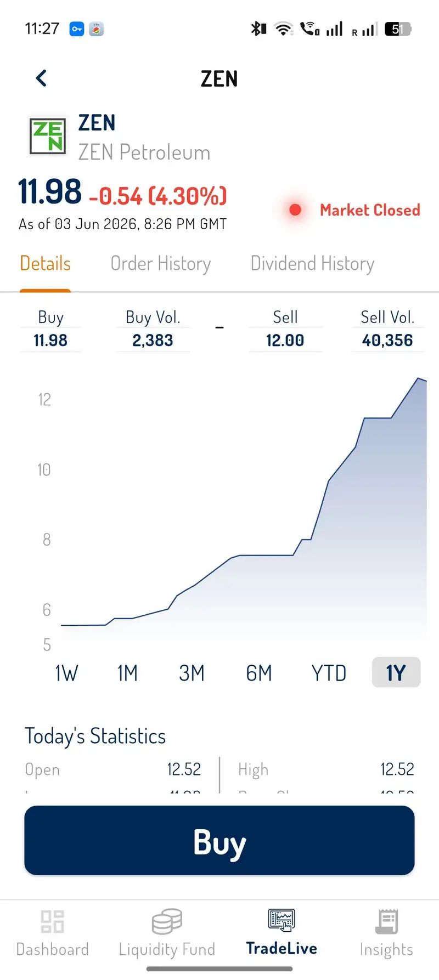Screen dimensions: 439x980
Task: Select the 6M chart period
Action: 259,673
